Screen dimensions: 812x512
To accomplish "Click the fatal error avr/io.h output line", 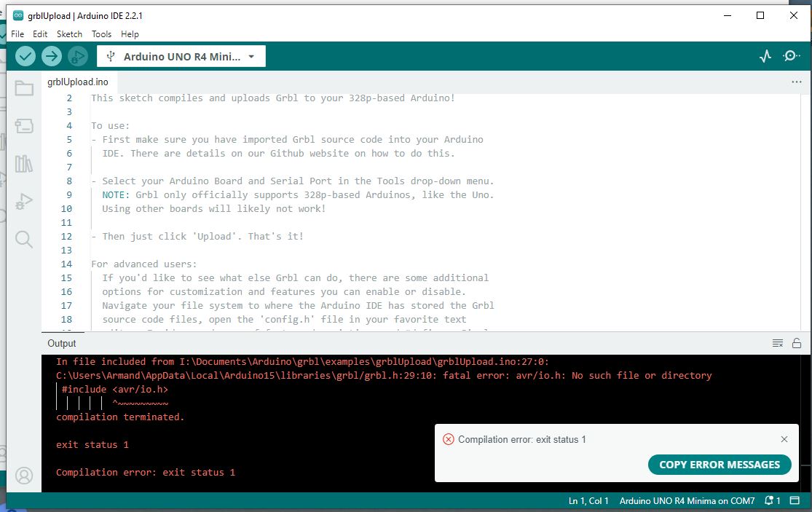I will point(384,375).
